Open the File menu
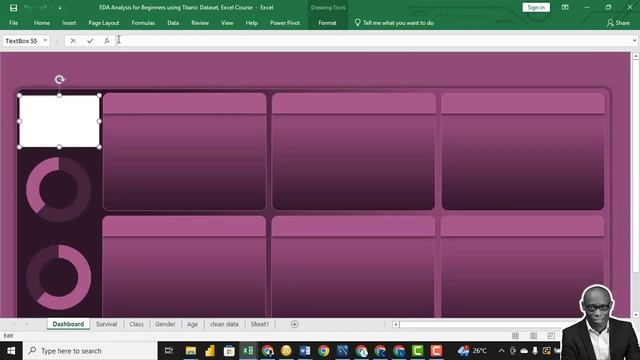The width and height of the screenshot is (640, 360). 13,23
